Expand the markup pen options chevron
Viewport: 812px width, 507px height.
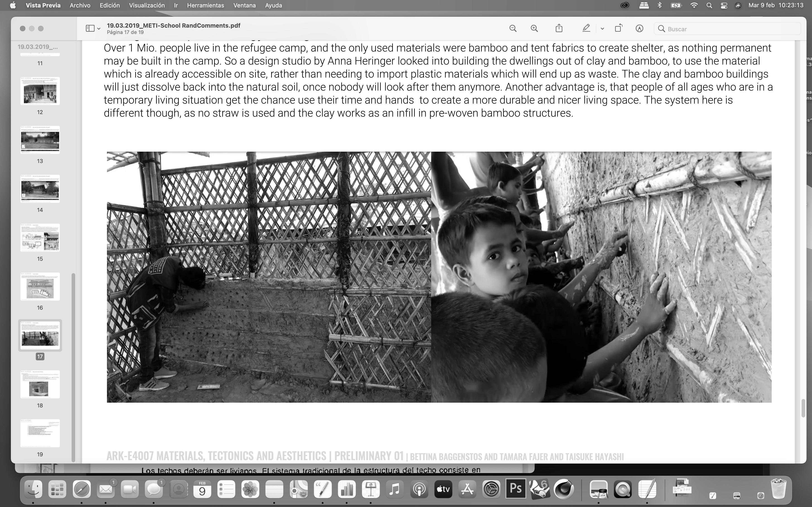602,29
